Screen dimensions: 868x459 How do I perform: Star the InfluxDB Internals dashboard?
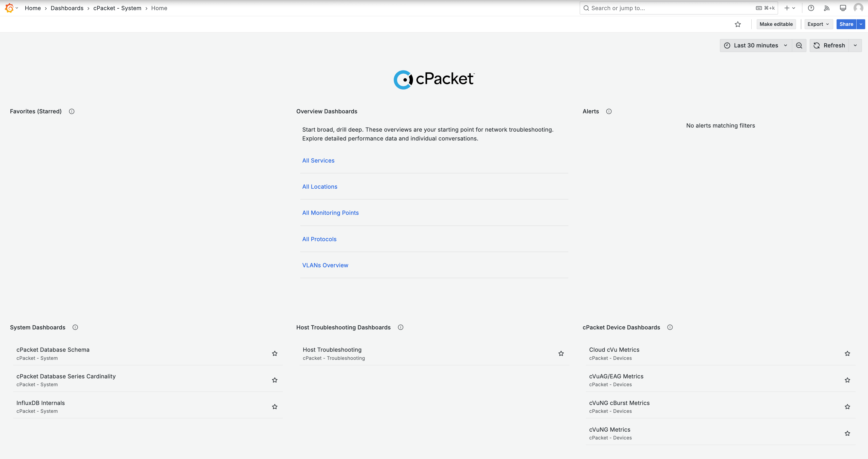(275, 407)
